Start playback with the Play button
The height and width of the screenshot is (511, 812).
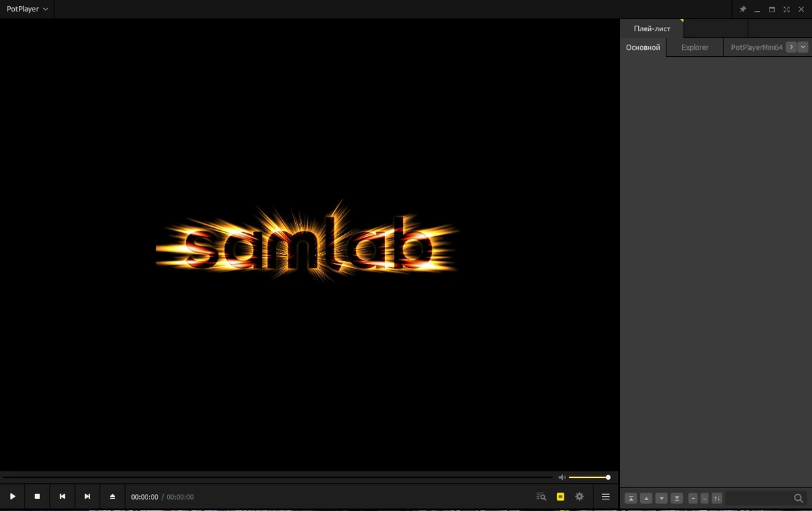pos(12,497)
